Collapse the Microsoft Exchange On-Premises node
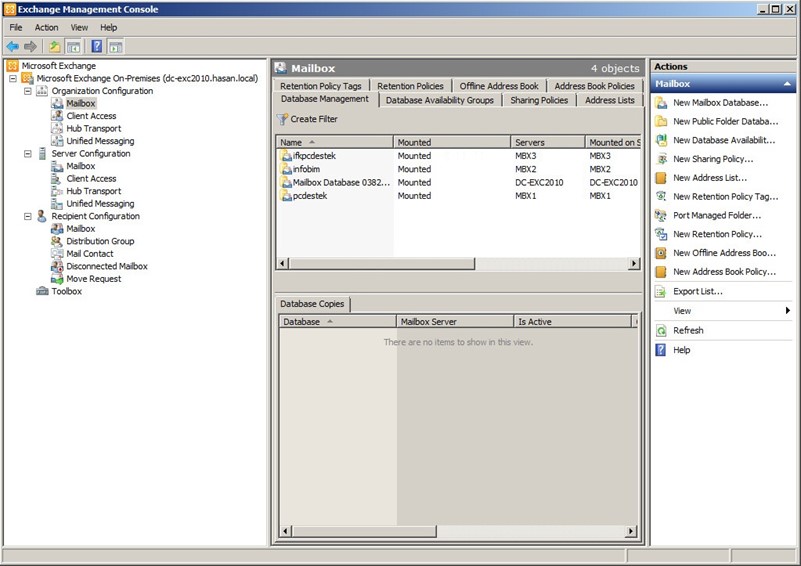801x566 pixels. [x=13, y=78]
